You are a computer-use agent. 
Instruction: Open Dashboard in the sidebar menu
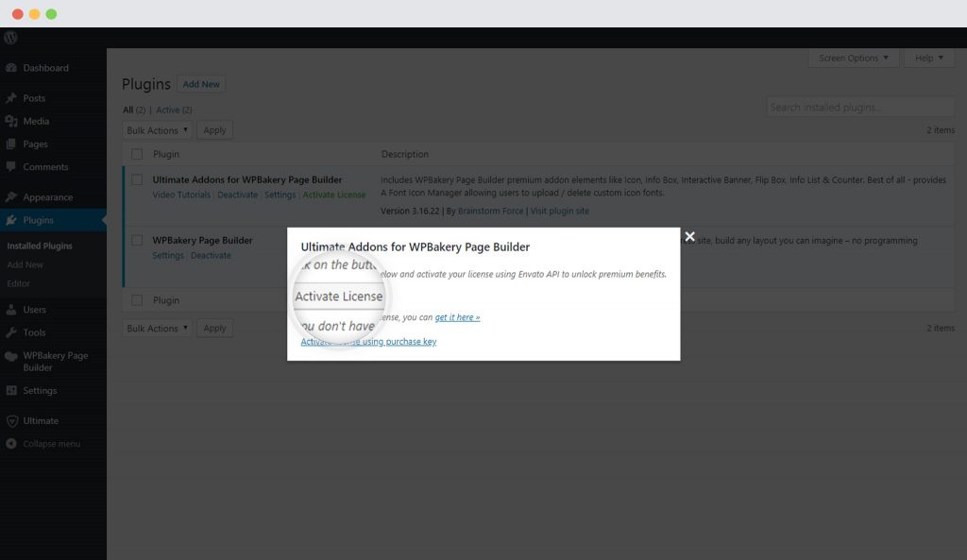click(x=45, y=68)
